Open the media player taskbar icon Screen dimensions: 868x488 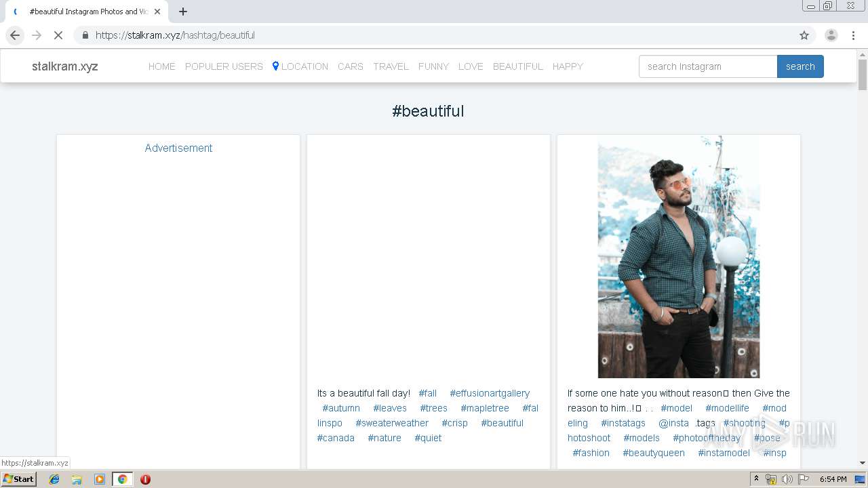(100, 479)
